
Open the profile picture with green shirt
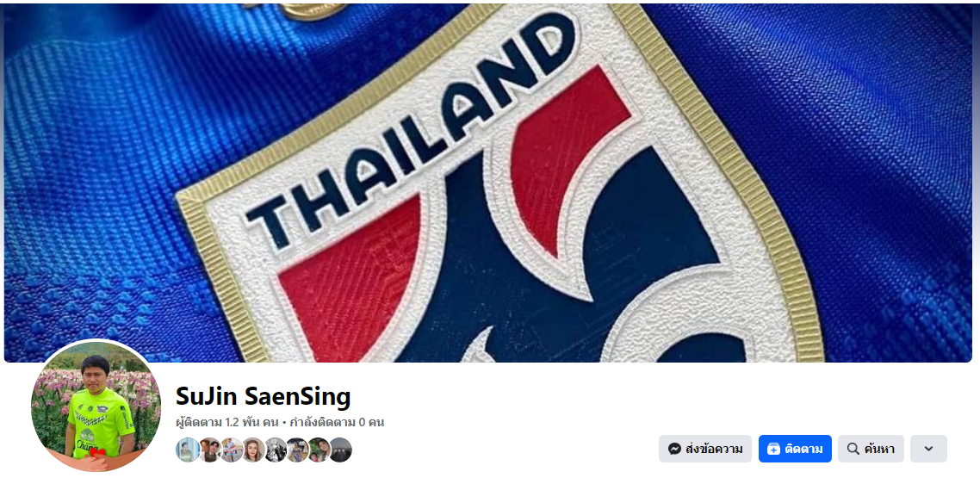96,407
